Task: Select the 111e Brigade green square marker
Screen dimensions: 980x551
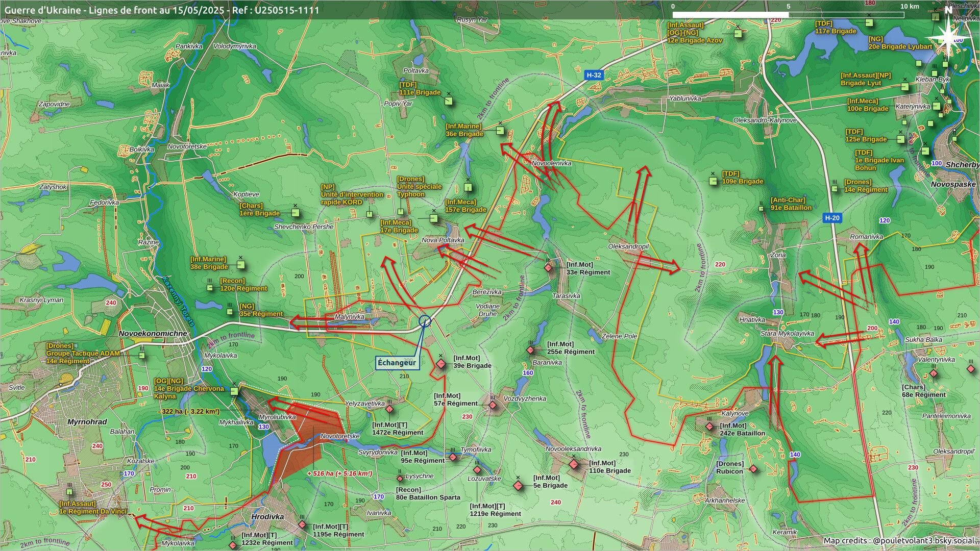Action: 448,101
